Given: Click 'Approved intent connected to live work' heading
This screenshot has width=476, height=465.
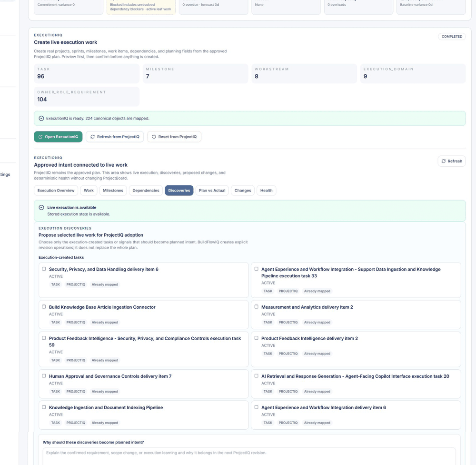Looking at the screenshot, I should 81,165.
